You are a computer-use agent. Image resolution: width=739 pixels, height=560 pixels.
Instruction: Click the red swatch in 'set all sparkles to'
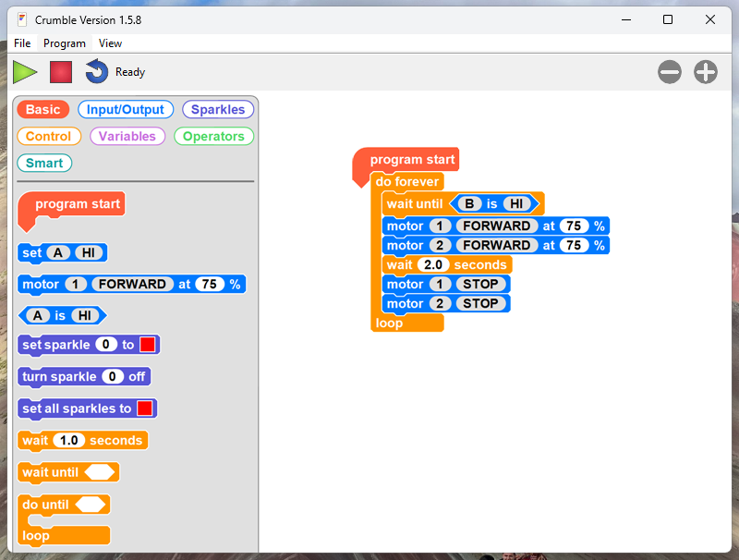pos(145,408)
